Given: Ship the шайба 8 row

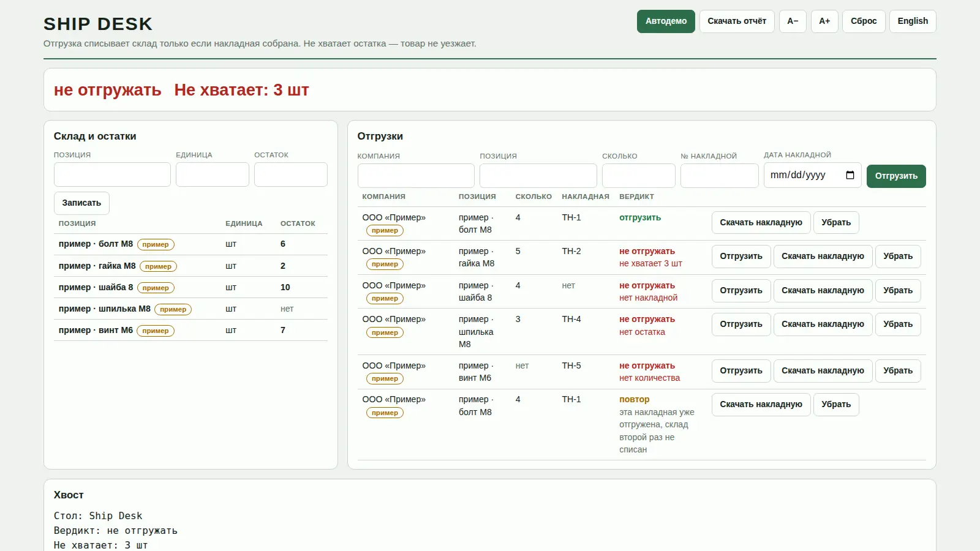Looking at the screenshot, I should point(741,291).
